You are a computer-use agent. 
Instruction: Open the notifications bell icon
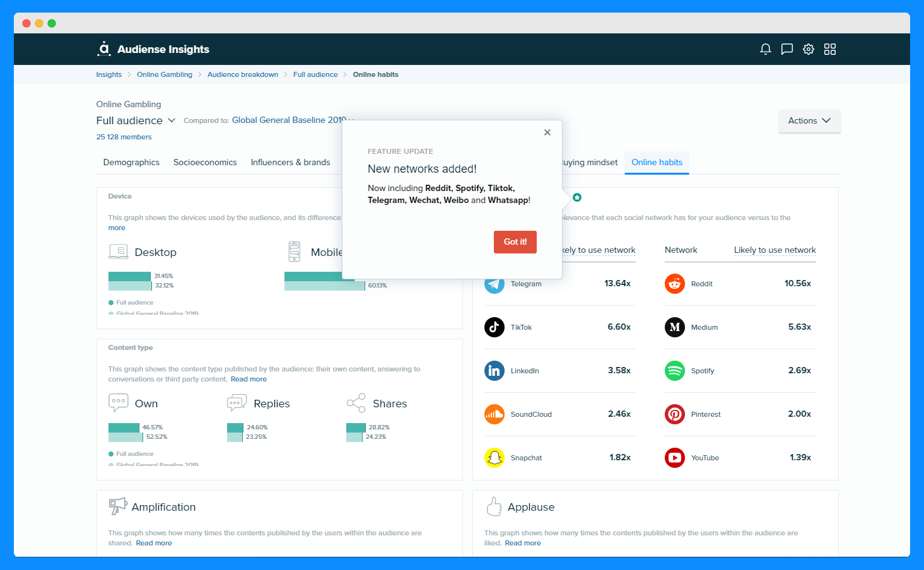[x=766, y=49]
